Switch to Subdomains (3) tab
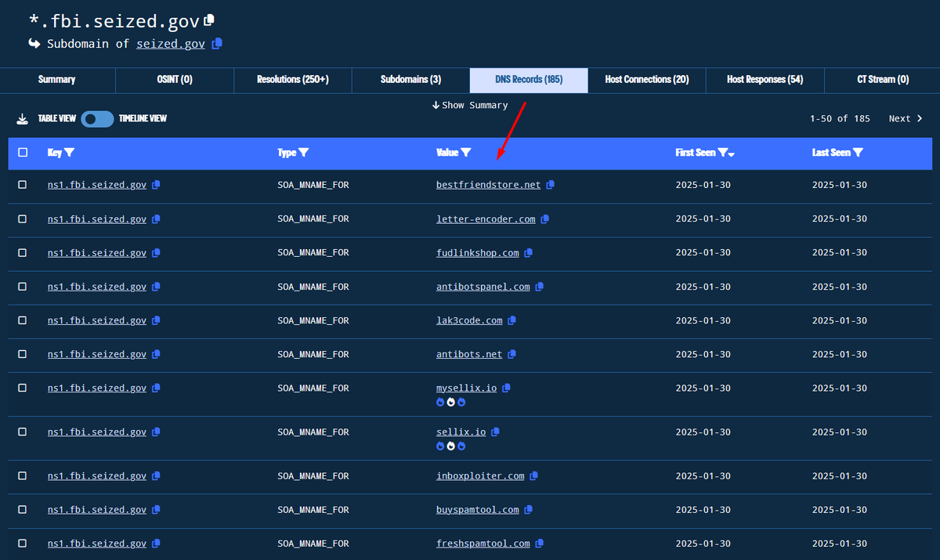The width and height of the screenshot is (940, 560). [x=410, y=80]
